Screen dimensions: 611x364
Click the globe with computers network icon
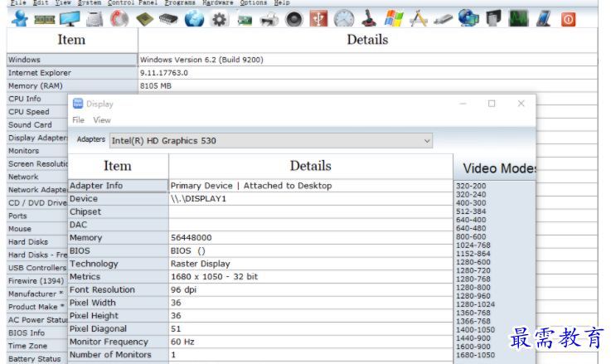[468, 18]
